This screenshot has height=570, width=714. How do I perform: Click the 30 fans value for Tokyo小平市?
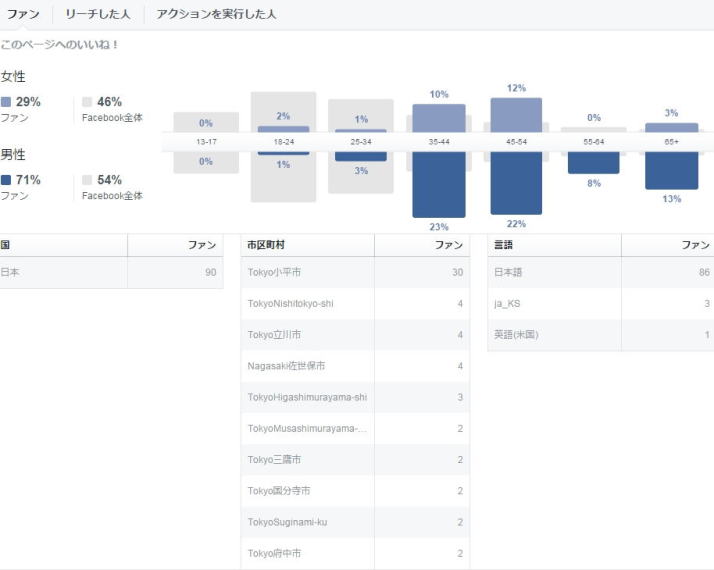[458, 272]
